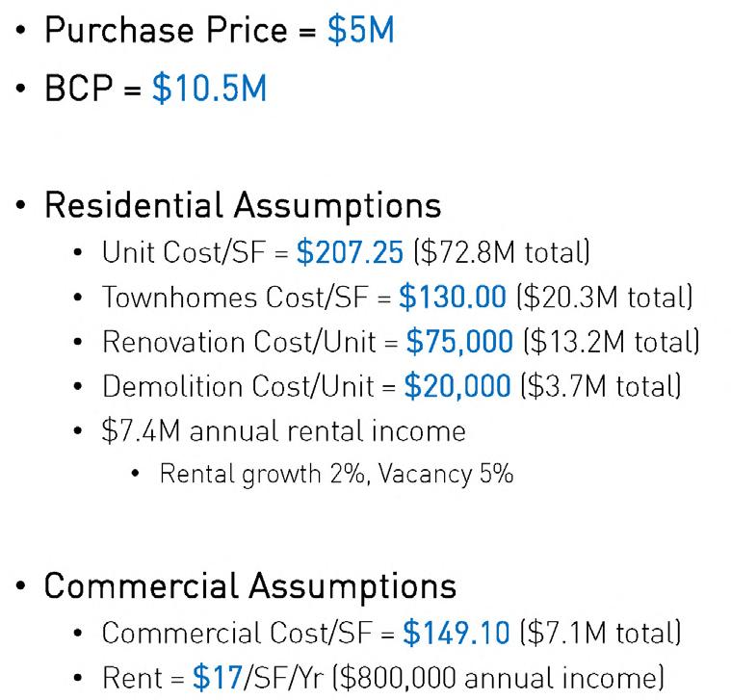Click the BCP bullet text
731x700 pixels.
pyautogui.click(x=80, y=89)
